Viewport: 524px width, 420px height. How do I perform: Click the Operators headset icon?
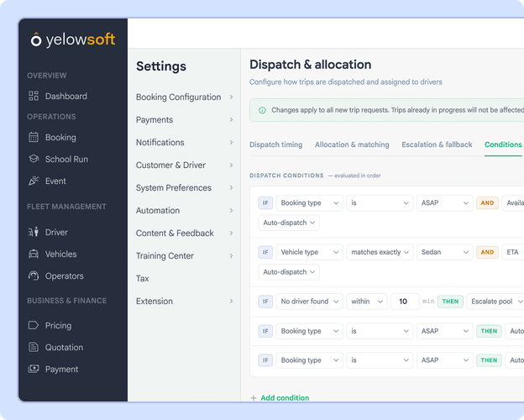point(34,276)
